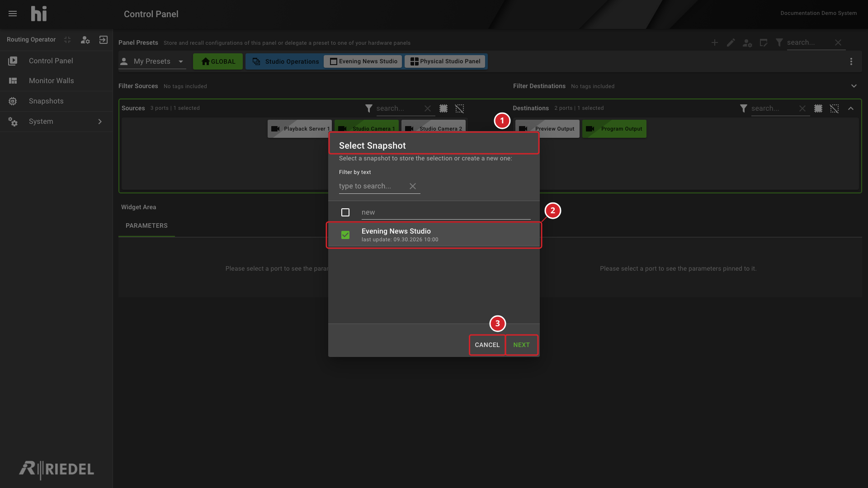The width and height of the screenshot is (868, 488).
Task: Uncheck the Evening News Studio snapshot checkbox
Action: pos(345,235)
